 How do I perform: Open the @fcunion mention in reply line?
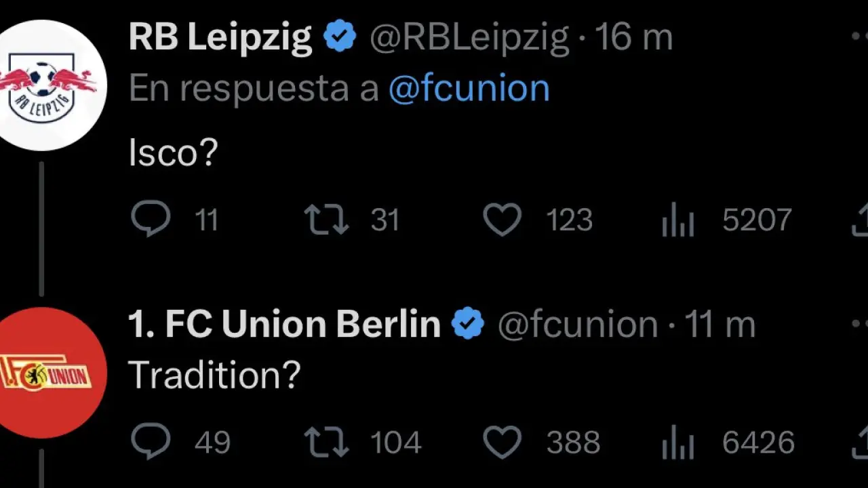click(469, 89)
